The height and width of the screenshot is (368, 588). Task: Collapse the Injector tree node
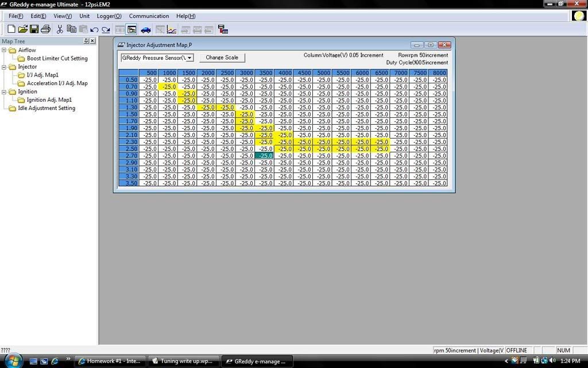pyautogui.click(x=4, y=67)
